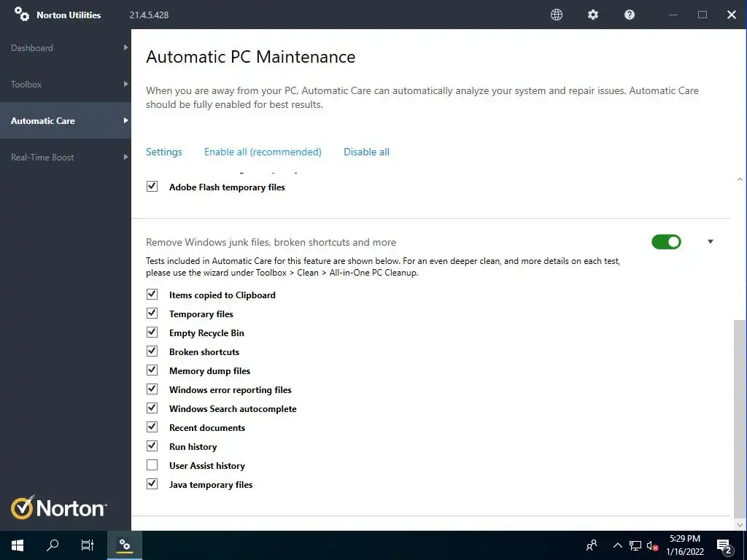Minimize the Norton Utilities window
Screen dimensions: 747x560
(x=673, y=15)
